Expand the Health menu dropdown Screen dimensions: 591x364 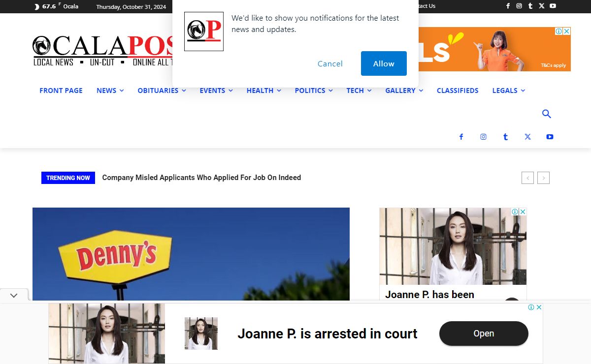[x=264, y=91]
